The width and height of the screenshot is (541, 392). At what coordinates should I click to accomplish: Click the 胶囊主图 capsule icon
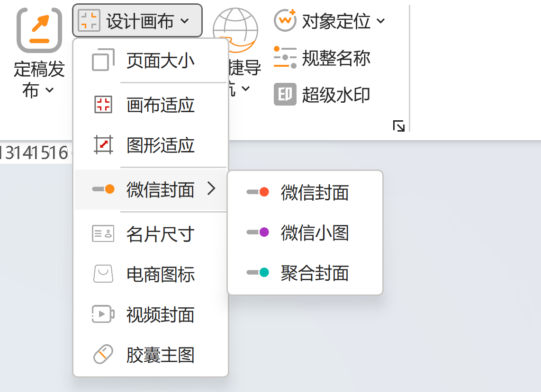(x=103, y=355)
